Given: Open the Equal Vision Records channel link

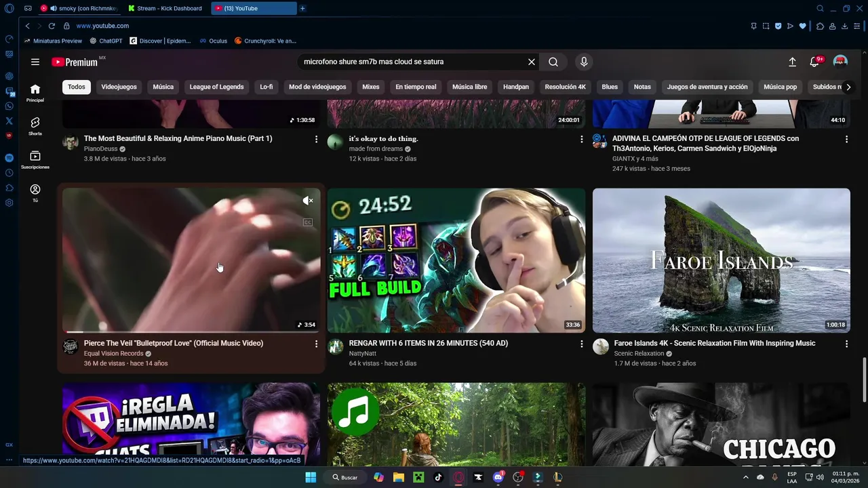Looking at the screenshot, I should point(113,354).
